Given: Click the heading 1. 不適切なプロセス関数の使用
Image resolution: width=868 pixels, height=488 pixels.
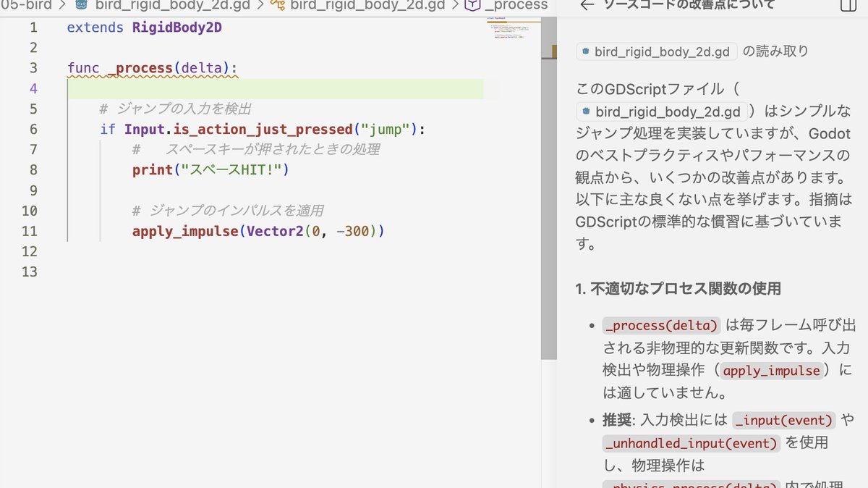Looking at the screenshot, I should (678, 289).
